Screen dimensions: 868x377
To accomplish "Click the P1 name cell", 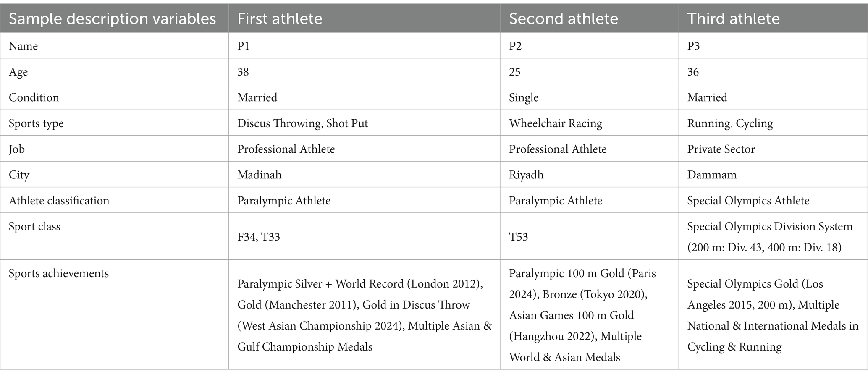I will coord(365,46).
